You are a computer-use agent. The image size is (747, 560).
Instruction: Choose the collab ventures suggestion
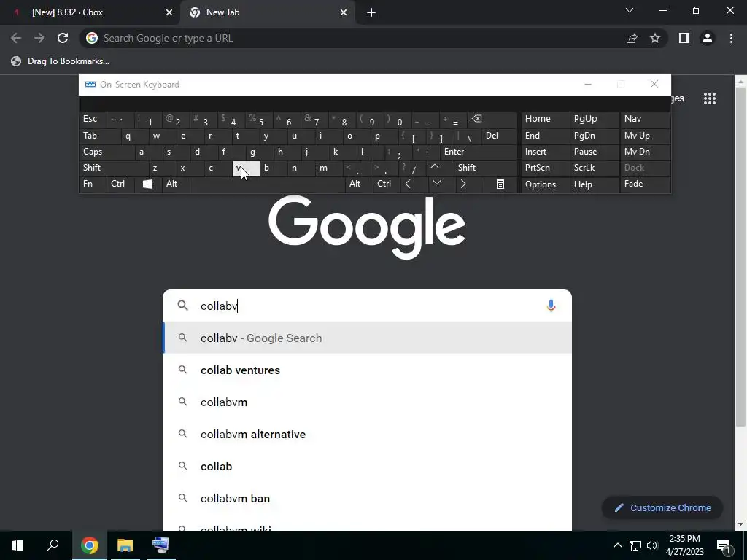coord(368,370)
